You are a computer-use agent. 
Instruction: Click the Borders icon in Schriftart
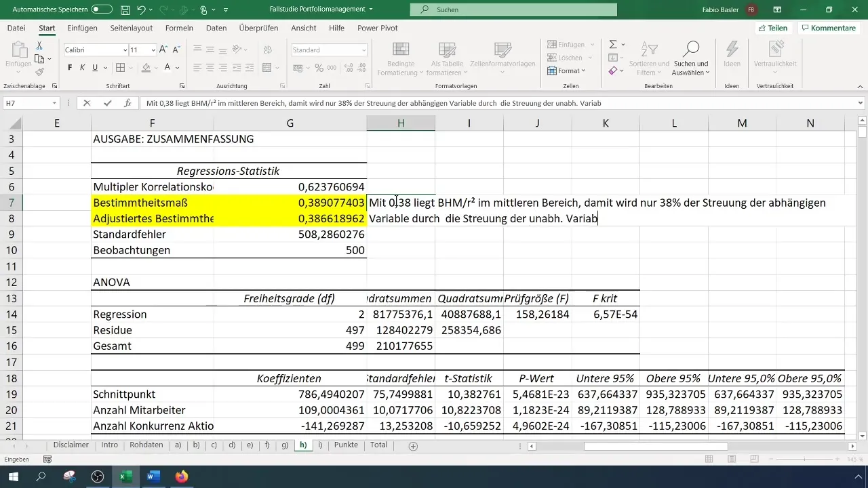tap(120, 68)
